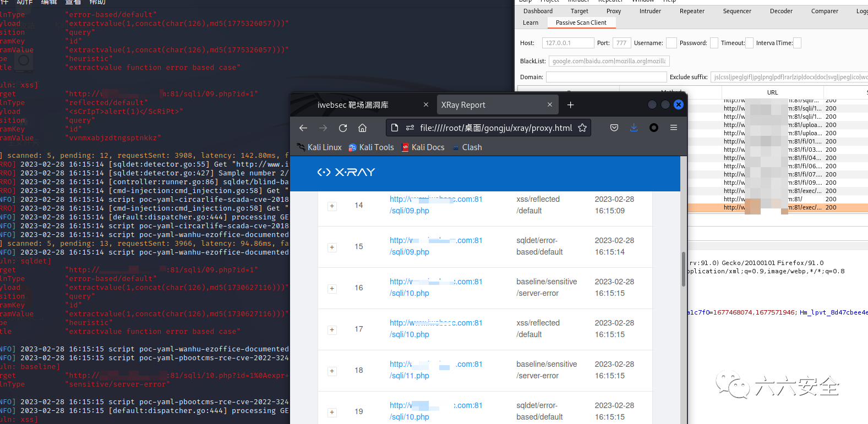868x424 pixels.
Task: Click row 16 'baseline/sensitive/server-error' plugin text
Action: [x=547, y=288]
